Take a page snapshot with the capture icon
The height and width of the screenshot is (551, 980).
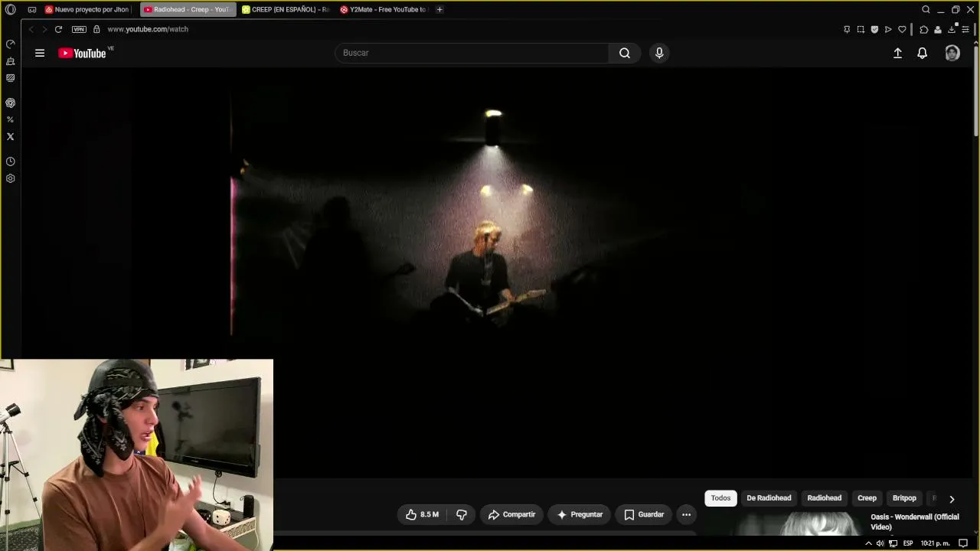pos(861,29)
